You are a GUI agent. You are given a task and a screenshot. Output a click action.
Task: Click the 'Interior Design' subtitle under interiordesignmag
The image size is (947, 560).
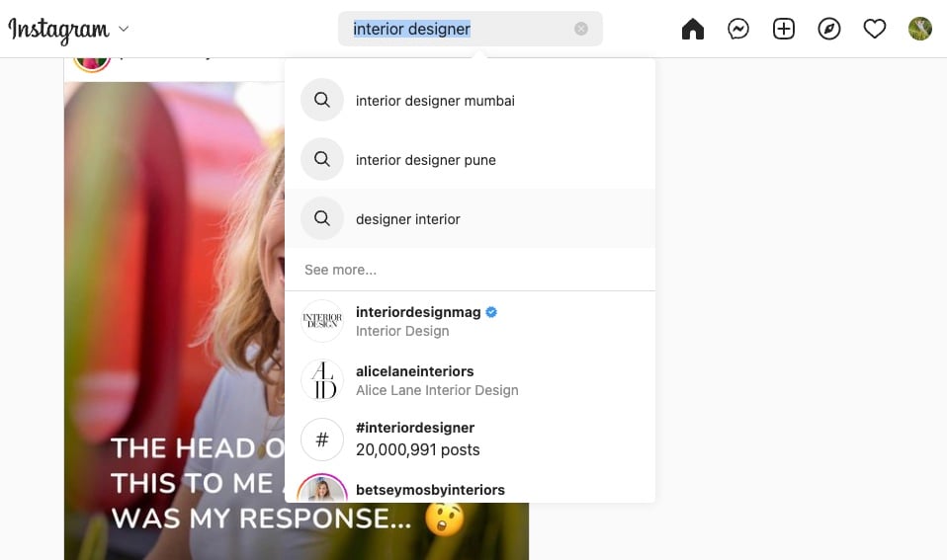coord(402,331)
